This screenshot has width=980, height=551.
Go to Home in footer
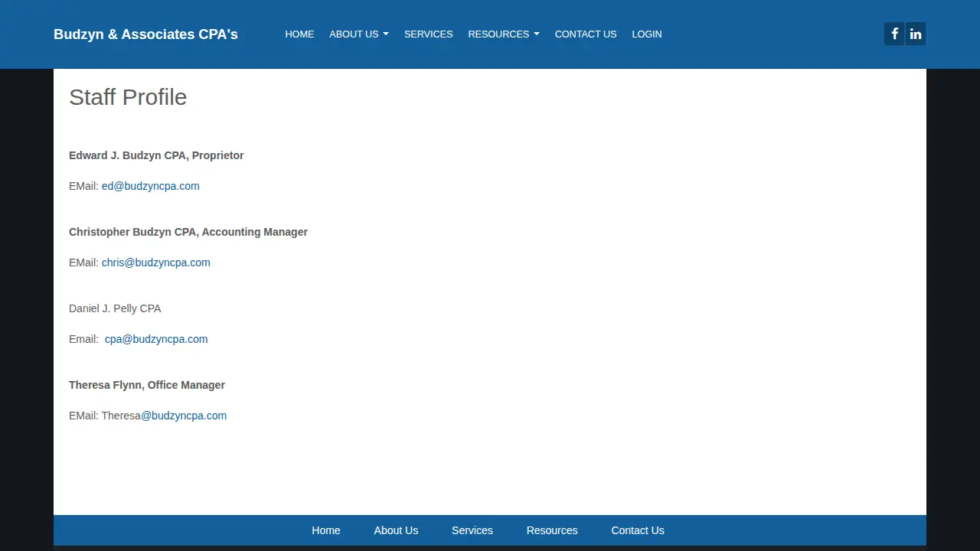point(326,530)
